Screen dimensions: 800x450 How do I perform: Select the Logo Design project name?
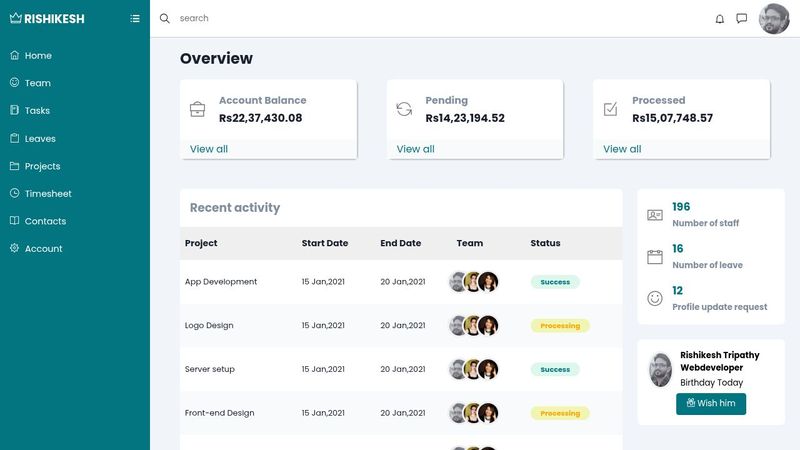coord(209,326)
